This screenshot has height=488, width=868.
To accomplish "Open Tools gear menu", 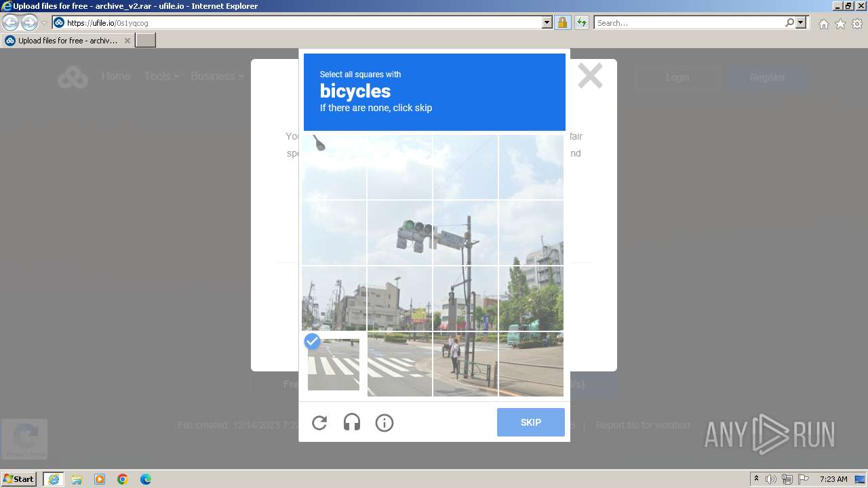I will [x=857, y=24].
